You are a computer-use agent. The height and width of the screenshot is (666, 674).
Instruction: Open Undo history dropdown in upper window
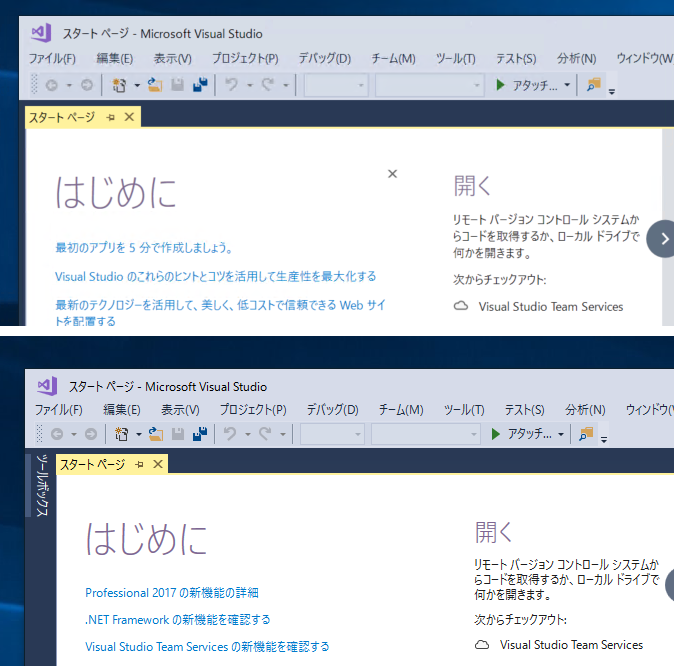250,86
